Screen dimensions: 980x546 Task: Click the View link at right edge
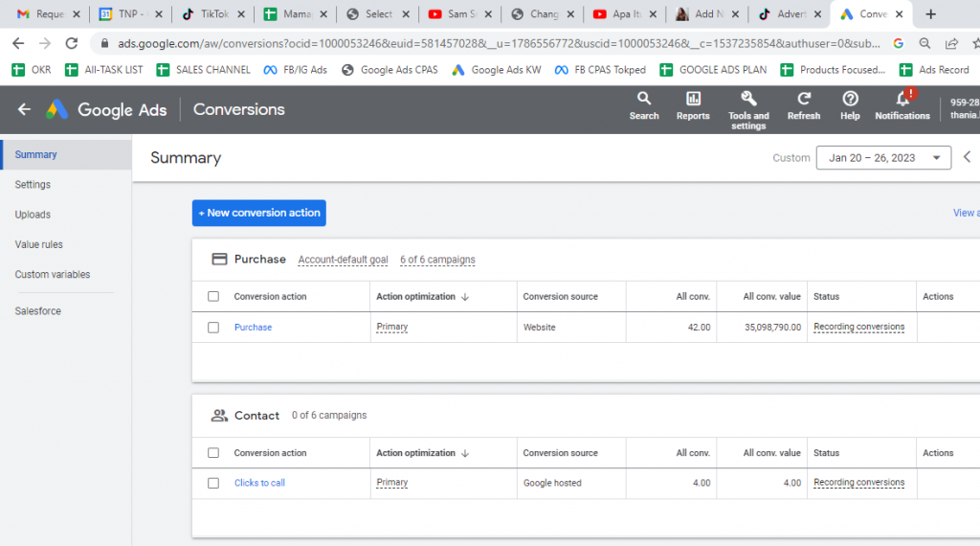click(x=966, y=213)
